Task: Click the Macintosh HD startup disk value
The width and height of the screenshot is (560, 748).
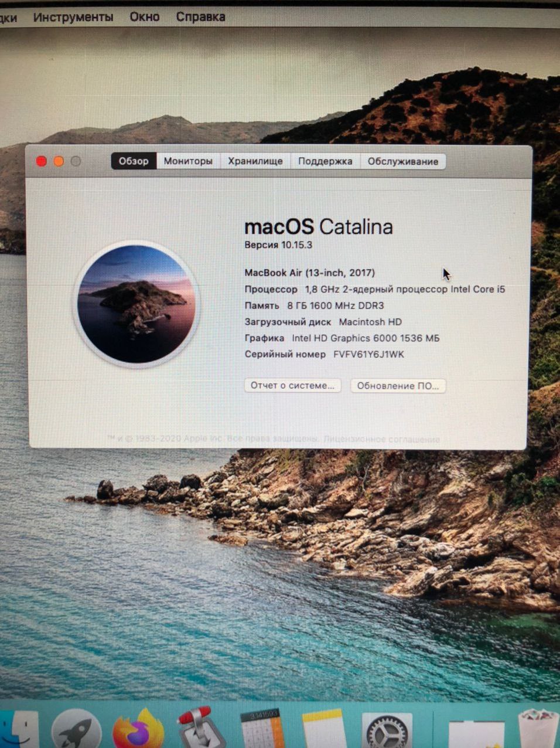Action: click(x=370, y=322)
